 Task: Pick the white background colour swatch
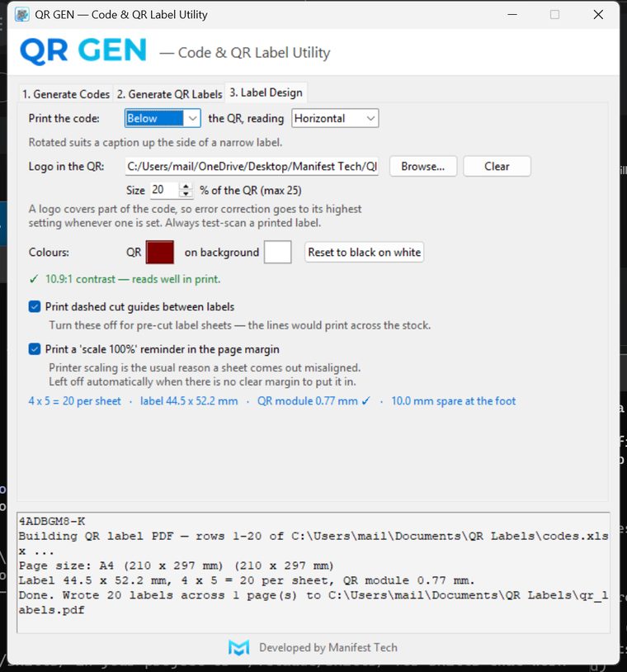277,252
